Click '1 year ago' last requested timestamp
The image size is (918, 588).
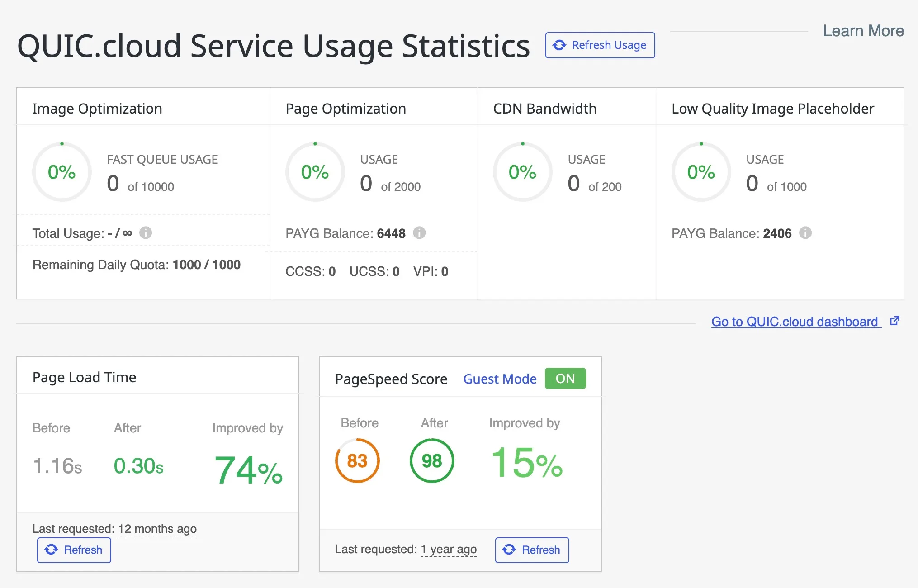(449, 550)
